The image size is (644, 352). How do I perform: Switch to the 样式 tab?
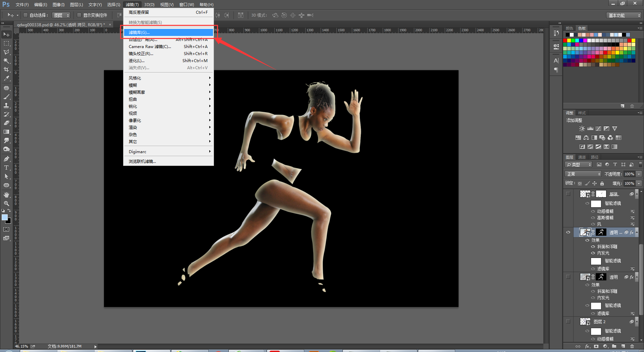(582, 113)
